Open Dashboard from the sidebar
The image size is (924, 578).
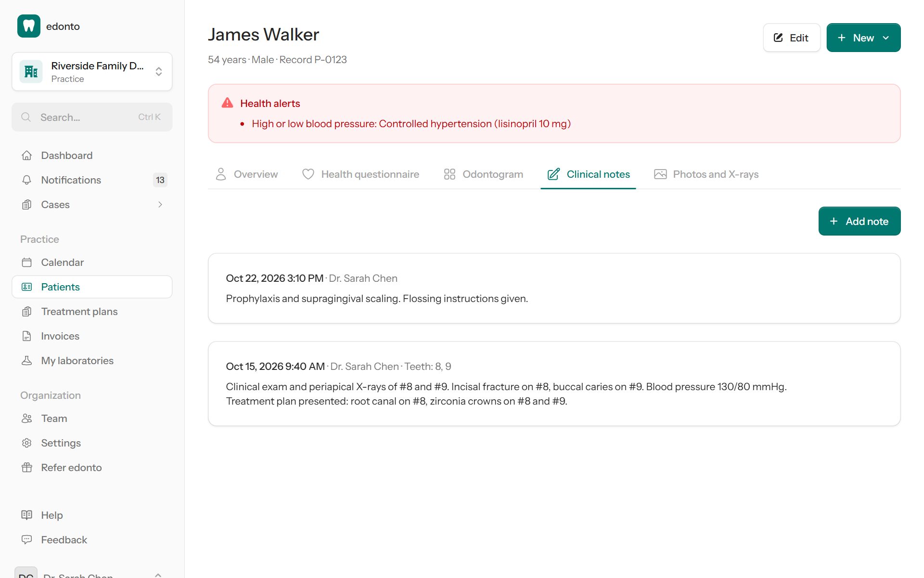(x=92, y=156)
